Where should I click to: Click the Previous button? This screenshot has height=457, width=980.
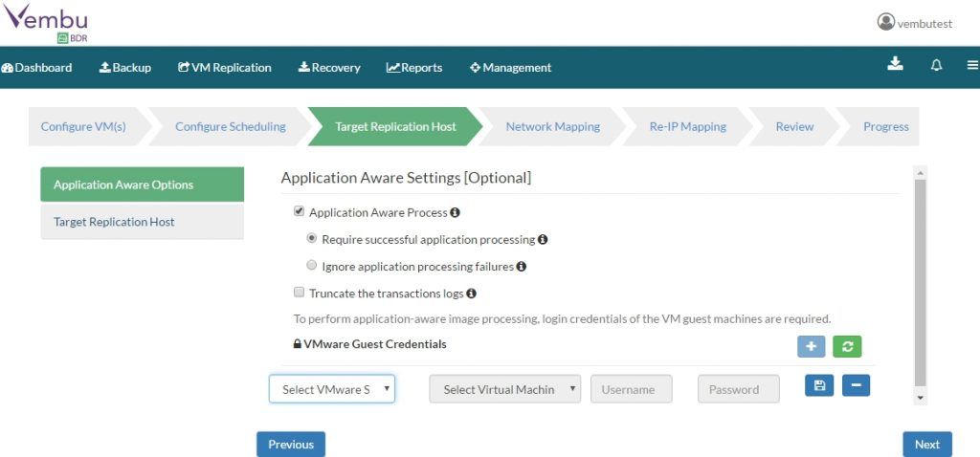point(291,445)
